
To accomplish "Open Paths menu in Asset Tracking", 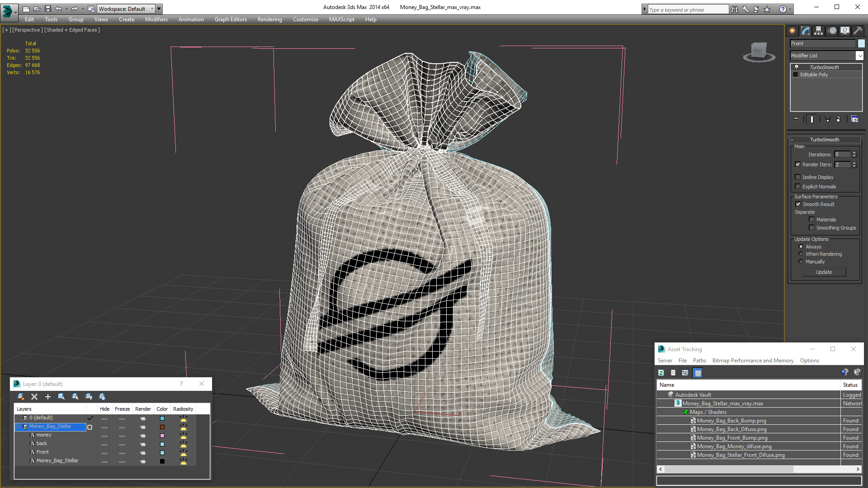I will [x=699, y=361].
